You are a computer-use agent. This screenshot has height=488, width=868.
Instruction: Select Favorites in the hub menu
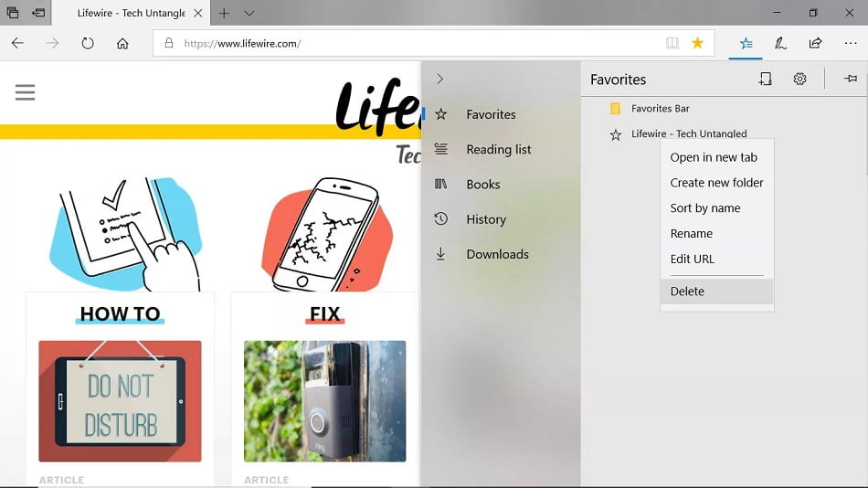pyautogui.click(x=501, y=114)
